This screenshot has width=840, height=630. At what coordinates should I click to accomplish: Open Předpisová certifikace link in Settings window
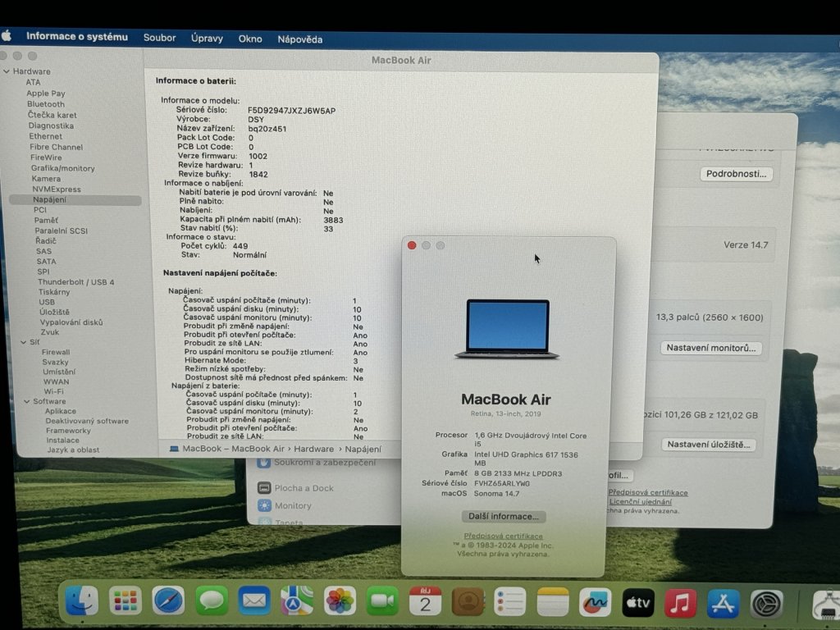[x=648, y=492]
